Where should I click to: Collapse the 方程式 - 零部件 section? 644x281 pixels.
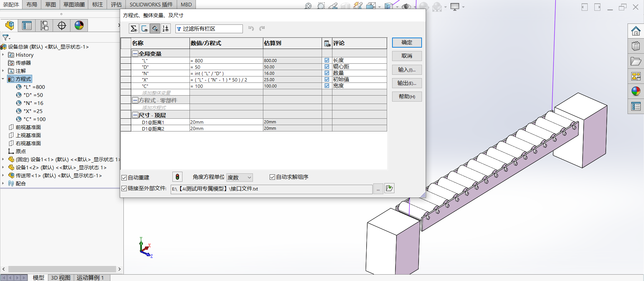pyautogui.click(x=135, y=100)
